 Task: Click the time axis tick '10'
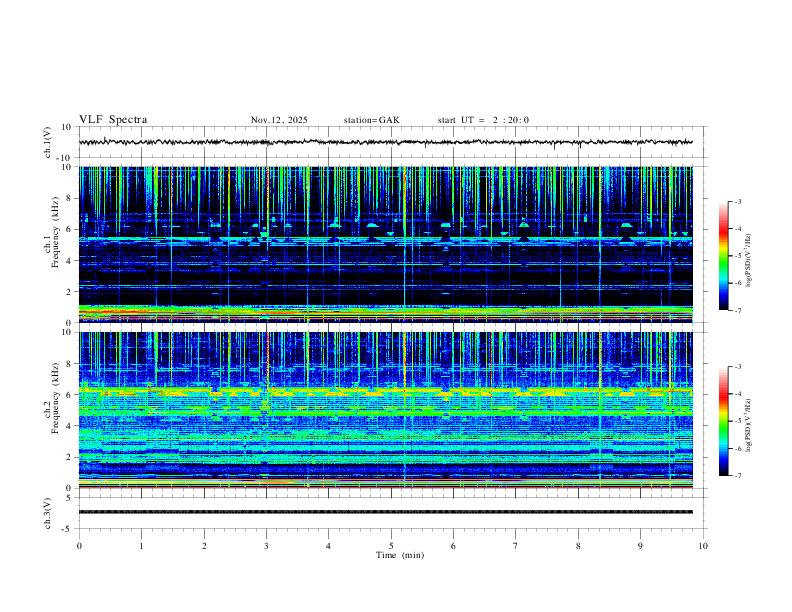pyautogui.click(x=703, y=546)
